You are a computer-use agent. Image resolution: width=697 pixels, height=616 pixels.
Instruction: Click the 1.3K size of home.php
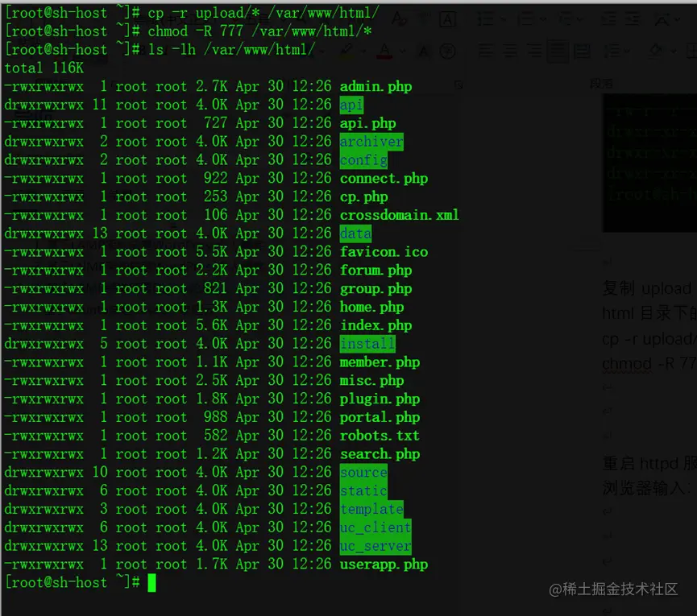coord(212,307)
